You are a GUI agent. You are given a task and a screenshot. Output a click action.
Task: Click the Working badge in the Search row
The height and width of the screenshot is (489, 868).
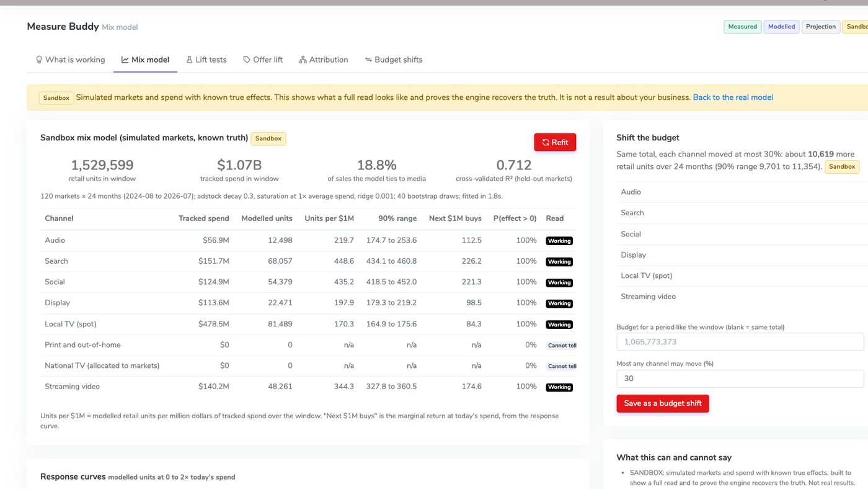pos(559,262)
